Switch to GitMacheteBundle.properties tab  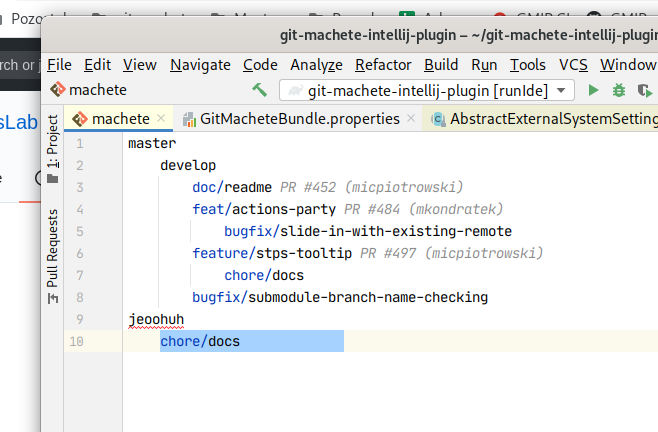[x=298, y=119]
